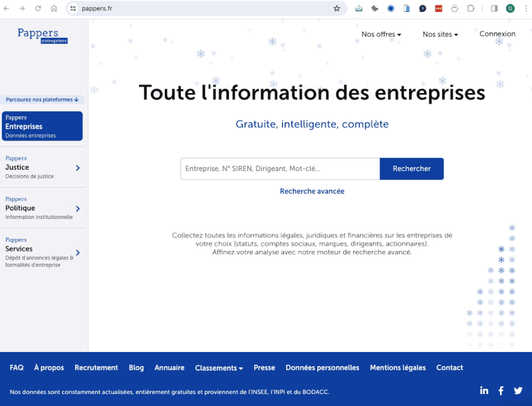This screenshot has height=406, width=532.
Task: Open the Twitter icon in footer
Action: click(518, 391)
